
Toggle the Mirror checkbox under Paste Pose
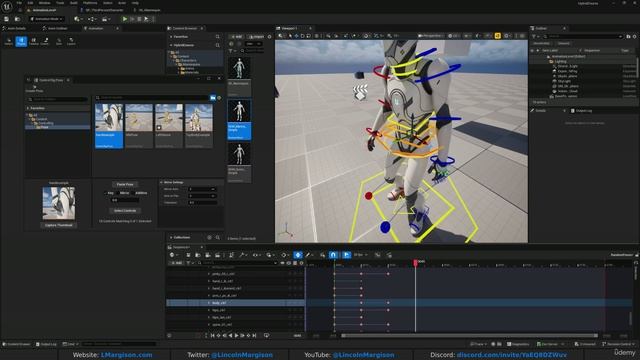point(118,193)
